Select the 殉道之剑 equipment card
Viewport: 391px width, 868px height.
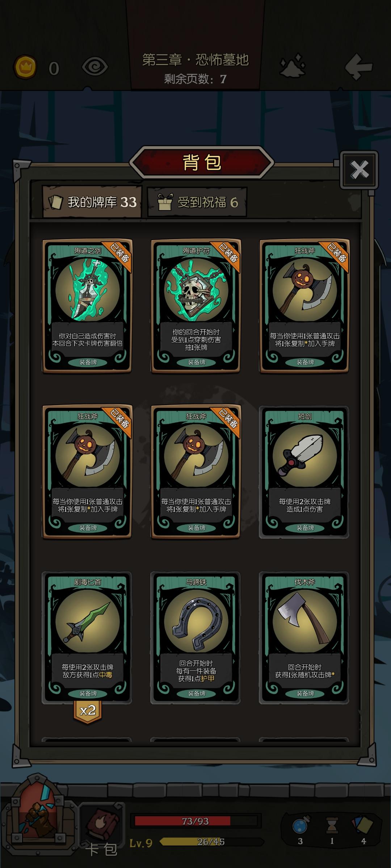click(87, 306)
